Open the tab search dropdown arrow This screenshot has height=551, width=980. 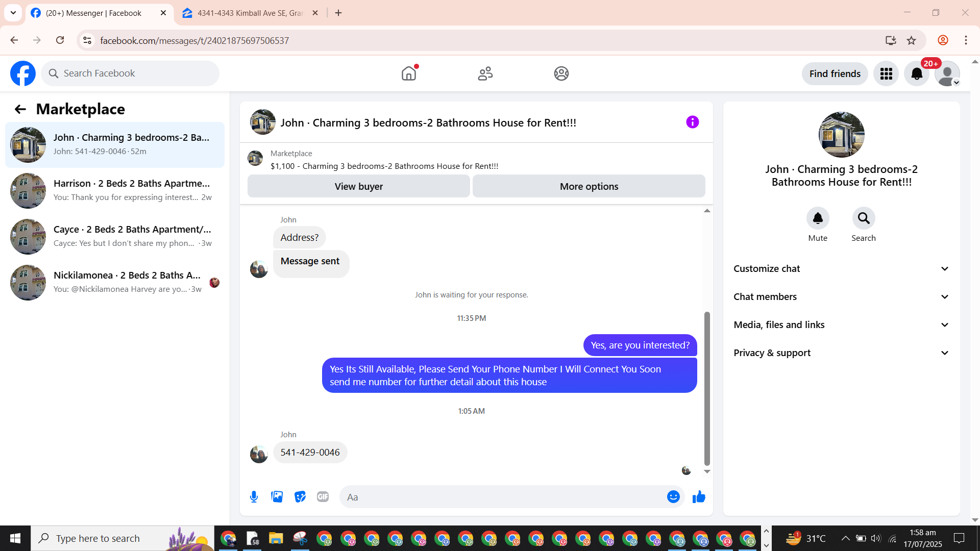13,13
